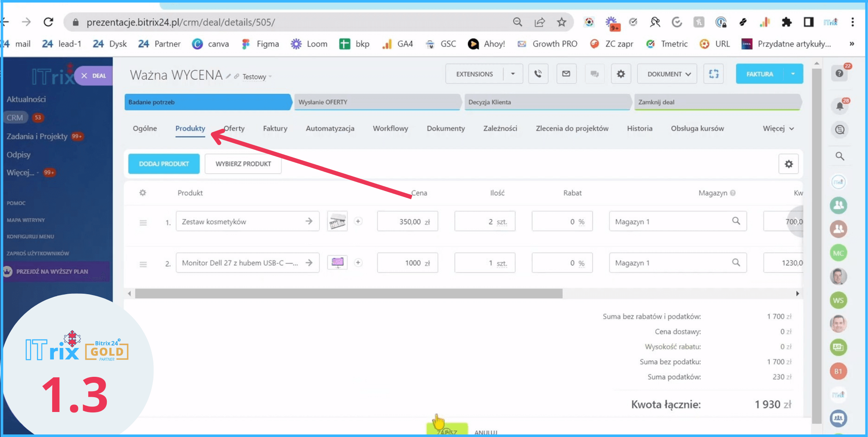This screenshot has height=437, width=868.
Task: Click the search magnifier in right sidebar
Action: (839, 156)
